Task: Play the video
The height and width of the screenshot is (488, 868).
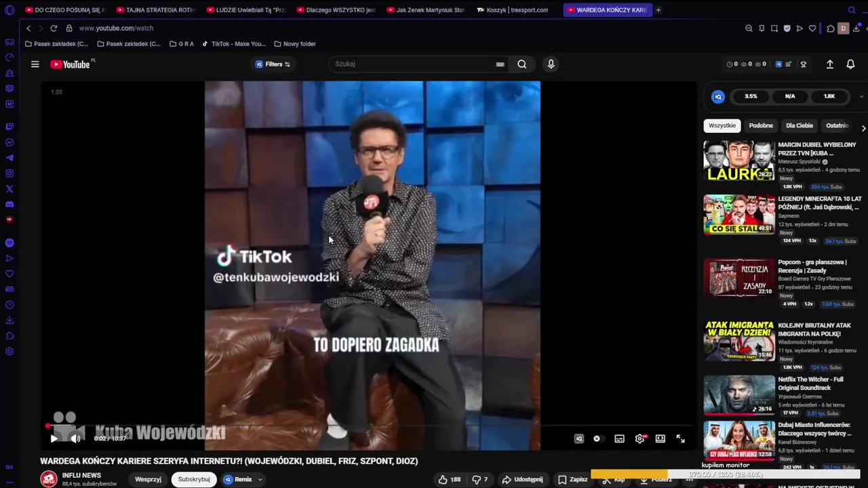Action: pos(54,439)
